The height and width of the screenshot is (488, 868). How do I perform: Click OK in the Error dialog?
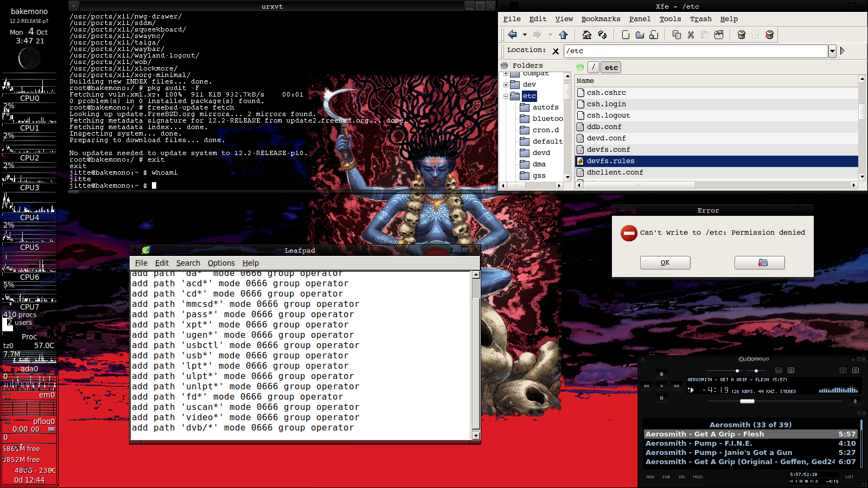point(665,262)
